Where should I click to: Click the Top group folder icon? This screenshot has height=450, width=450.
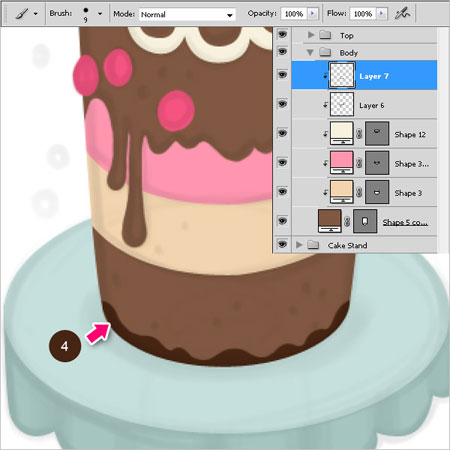click(325, 35)
